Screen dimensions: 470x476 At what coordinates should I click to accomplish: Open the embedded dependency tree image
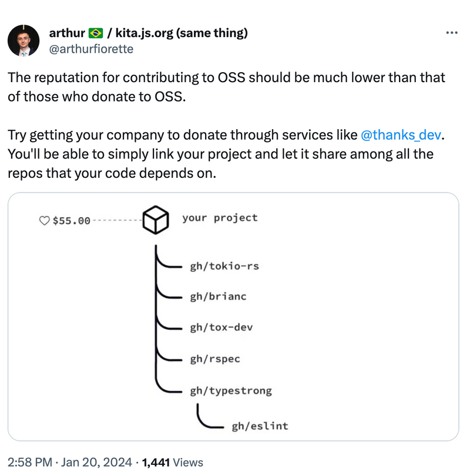click(233, 316)
